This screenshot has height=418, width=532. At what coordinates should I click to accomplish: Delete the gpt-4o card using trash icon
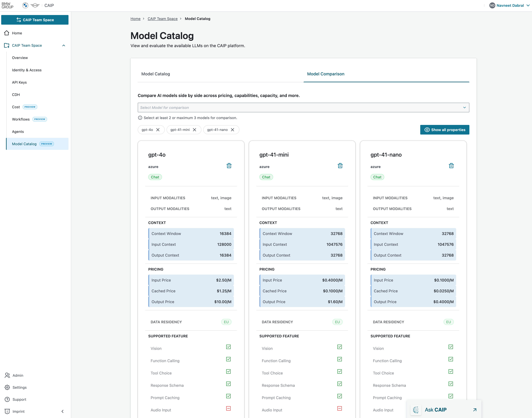229,166
